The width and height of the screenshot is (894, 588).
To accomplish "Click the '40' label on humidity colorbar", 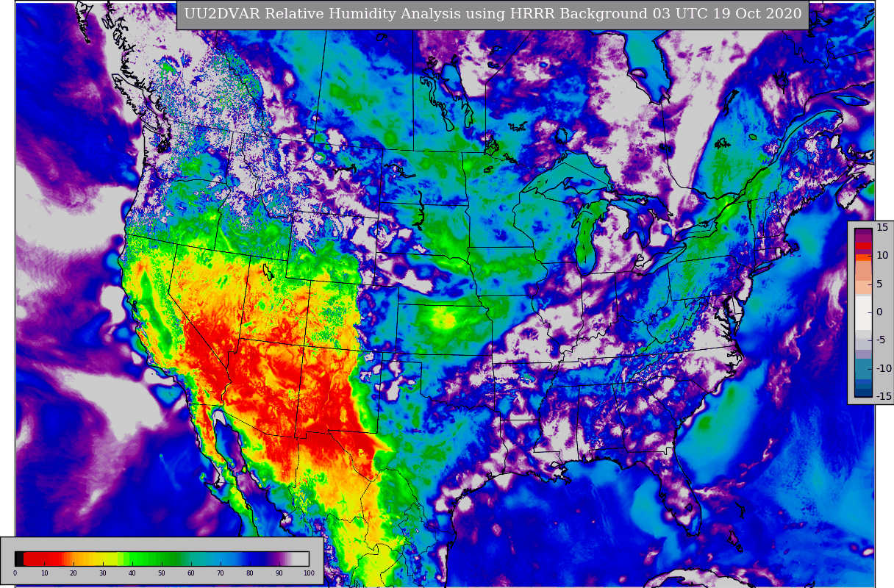I will pos(132,573).
